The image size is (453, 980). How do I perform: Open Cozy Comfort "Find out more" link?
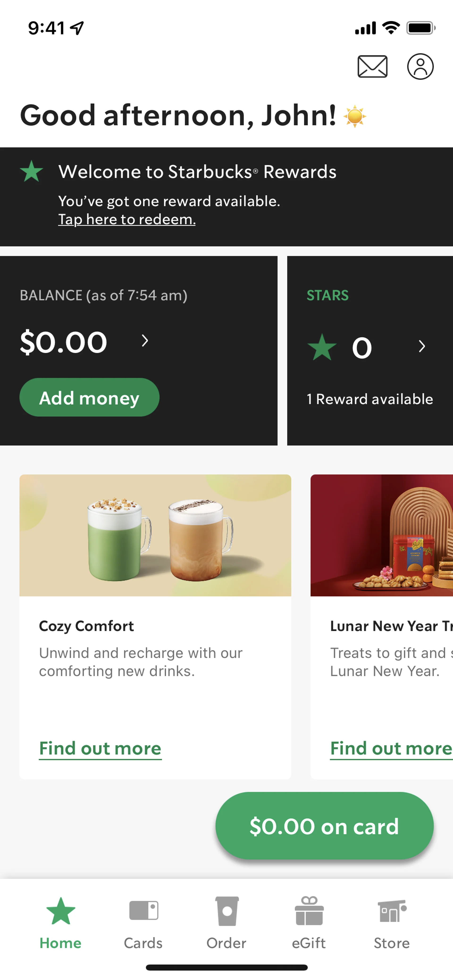coord(101,748)
